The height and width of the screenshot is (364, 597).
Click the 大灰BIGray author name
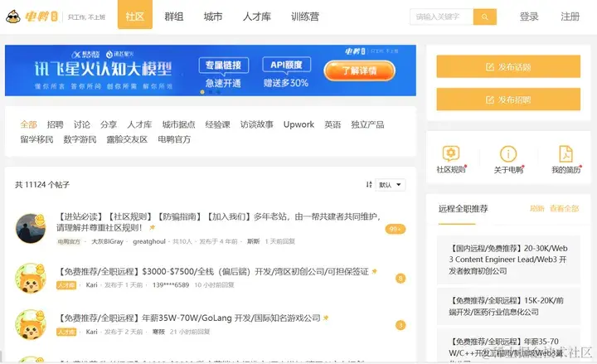point(107,241)
